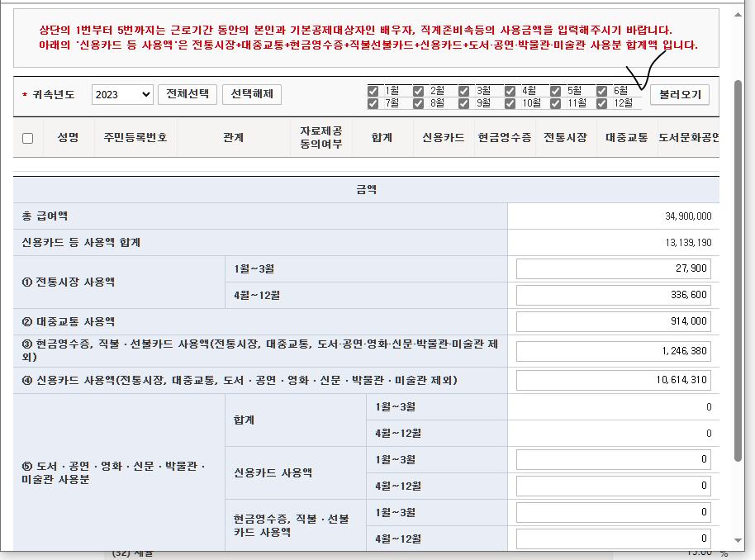
Task: Uncheck the 1월 checkbox
Action: (x=373, y=90)
